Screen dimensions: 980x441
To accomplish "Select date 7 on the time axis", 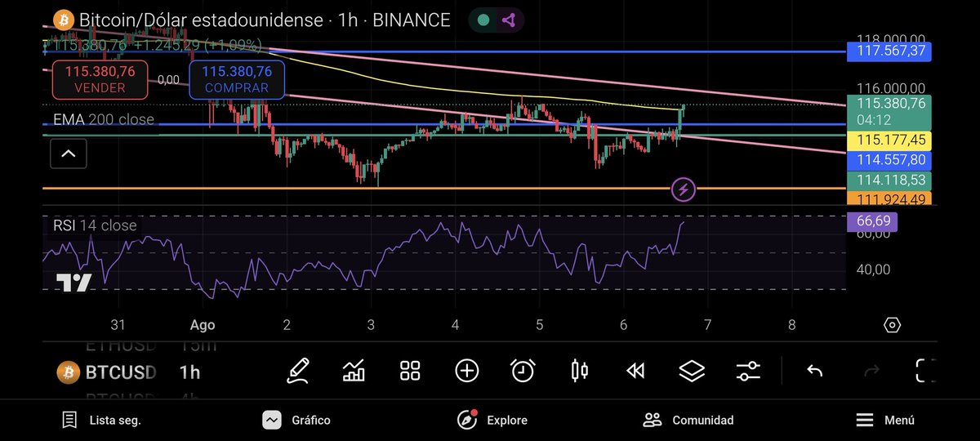I will (x=707, y=324).
